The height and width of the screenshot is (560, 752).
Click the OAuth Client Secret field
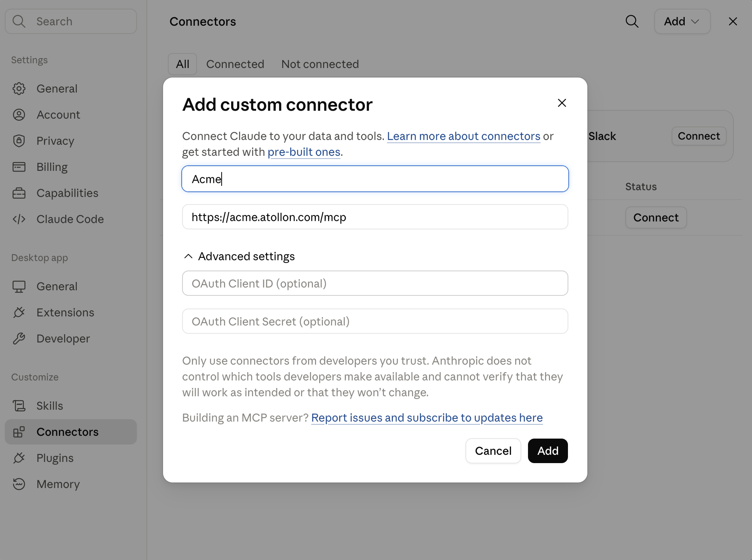[375, 321]
